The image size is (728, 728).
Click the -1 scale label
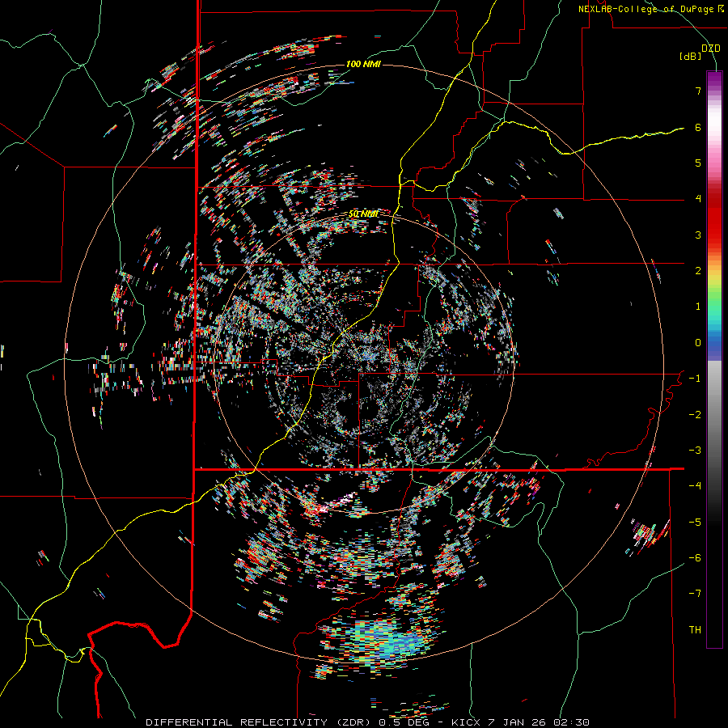tap(695, 379)
